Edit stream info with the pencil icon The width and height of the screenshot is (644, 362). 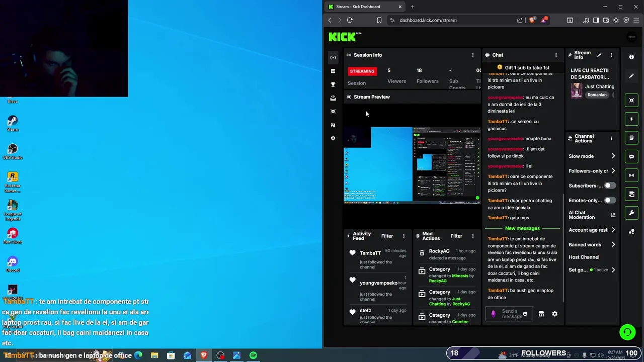599,55
